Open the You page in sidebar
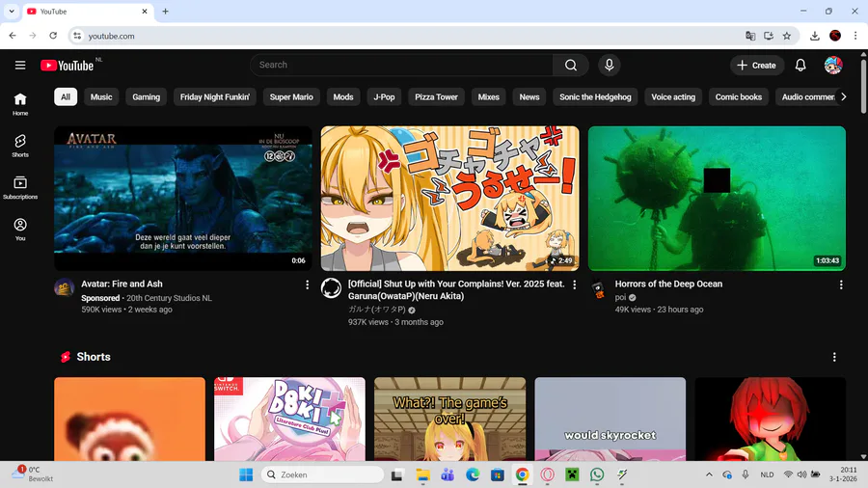Viewport: 868px width, 488px height. click(20, 230)
